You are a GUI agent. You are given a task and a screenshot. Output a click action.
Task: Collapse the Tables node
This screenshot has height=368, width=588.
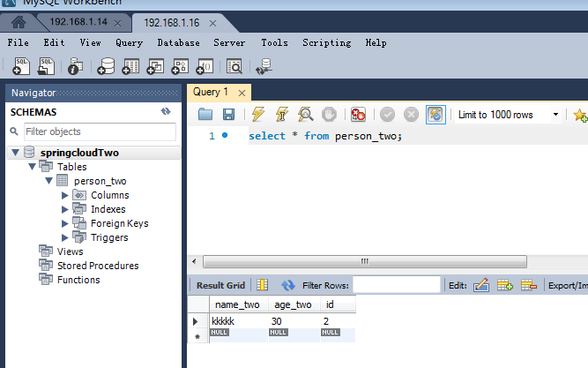click(33, 167)
